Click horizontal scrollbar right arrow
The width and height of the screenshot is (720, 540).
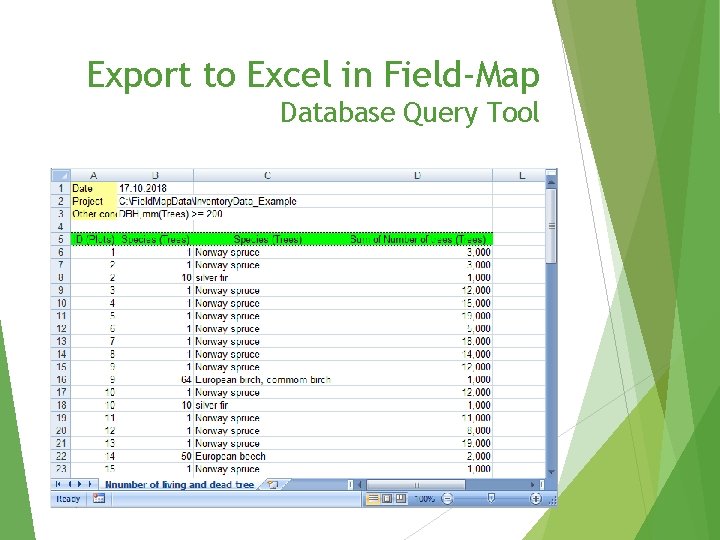pyautogui.click(x=532, y=484)
